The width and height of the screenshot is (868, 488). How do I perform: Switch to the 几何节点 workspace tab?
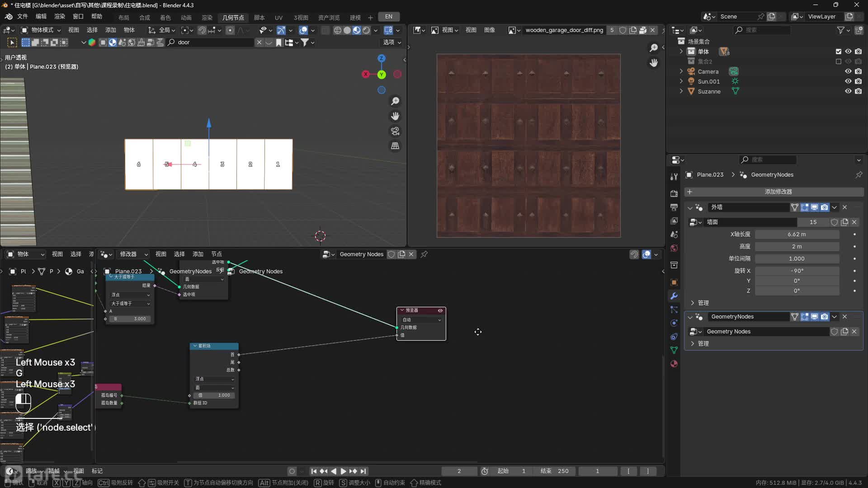pyautogui.click(x=233, y=17)
